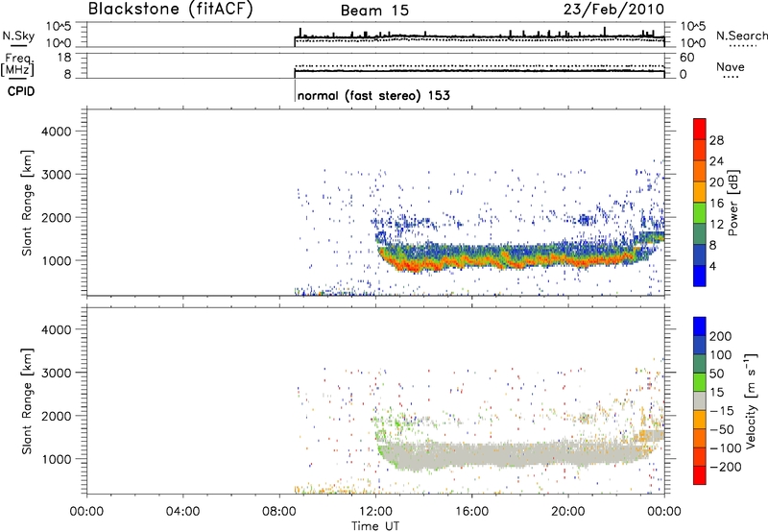Viewport: 768px width, 532px height.
Task: Click '20:00' on the time axis
Action: point(568,512)
